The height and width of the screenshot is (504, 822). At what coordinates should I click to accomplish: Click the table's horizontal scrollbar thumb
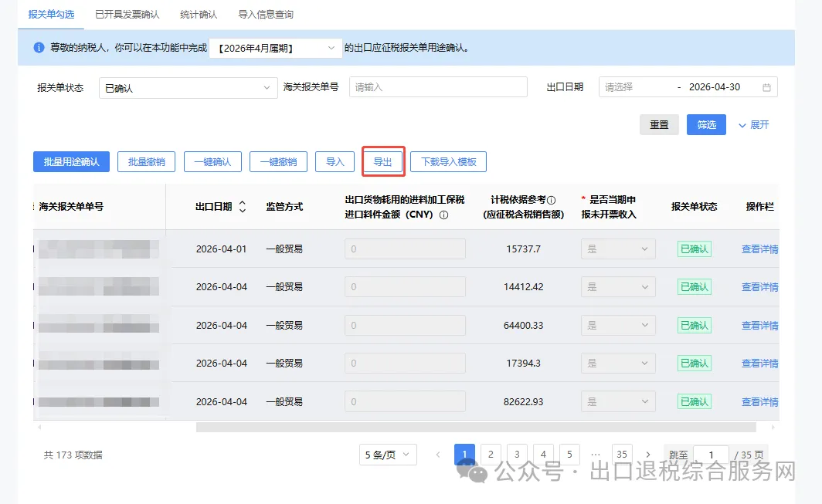click(476, 428)
